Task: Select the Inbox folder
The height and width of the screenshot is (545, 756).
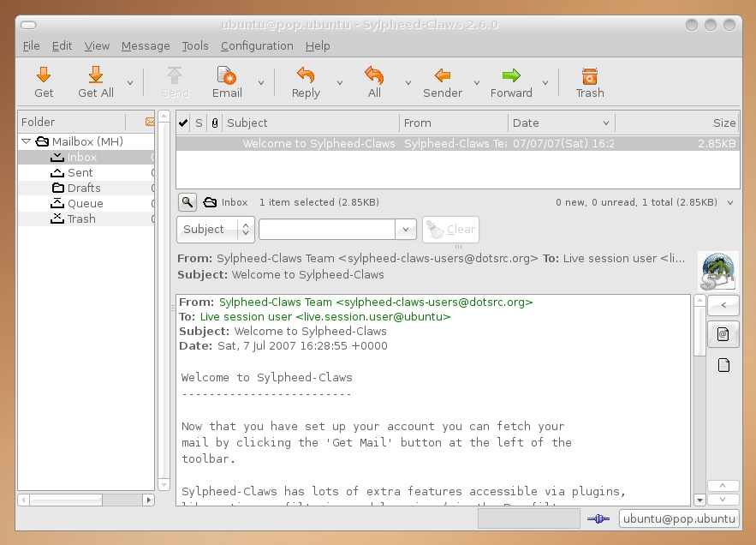Action: click(86, 158)
